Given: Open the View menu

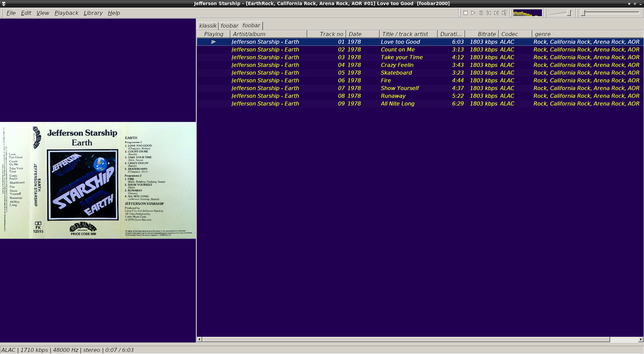Looking at the screenshot, I should click(x=43, y=13).
